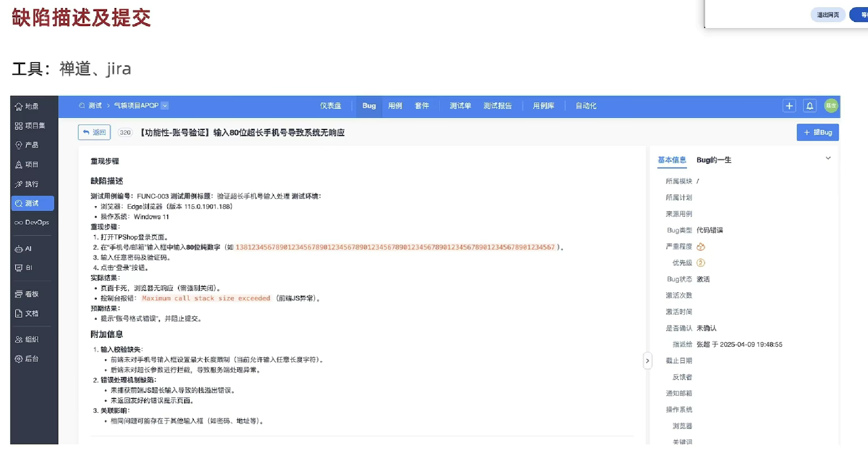
Task: Click the priority 2 icon
Action: [701, 263]
